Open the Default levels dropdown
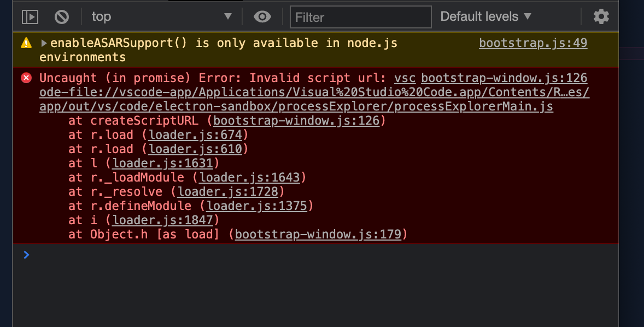Viewport: 644px width, 327px height. pyautogui.click(x=485, y=16)
